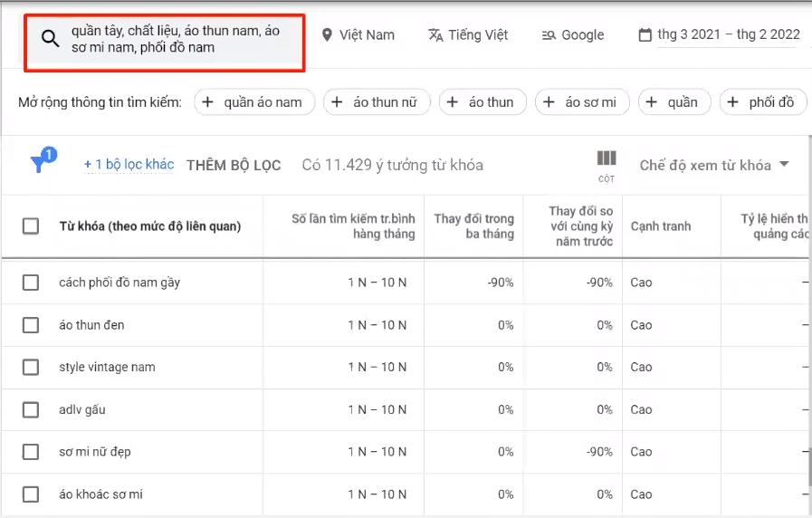The width and height of the screenshot is (812, 518).
Task: Click plus icon on áo sơ mi chip
Action: tap(549, 102)
